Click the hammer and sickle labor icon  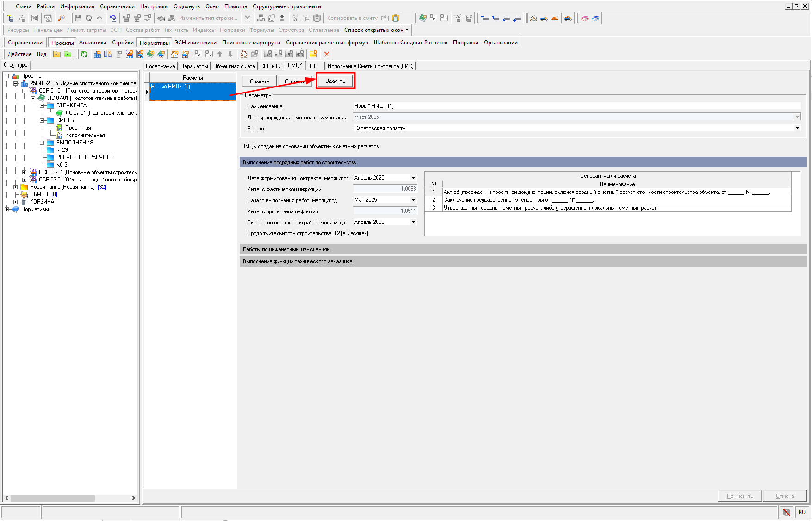(533, 18)
